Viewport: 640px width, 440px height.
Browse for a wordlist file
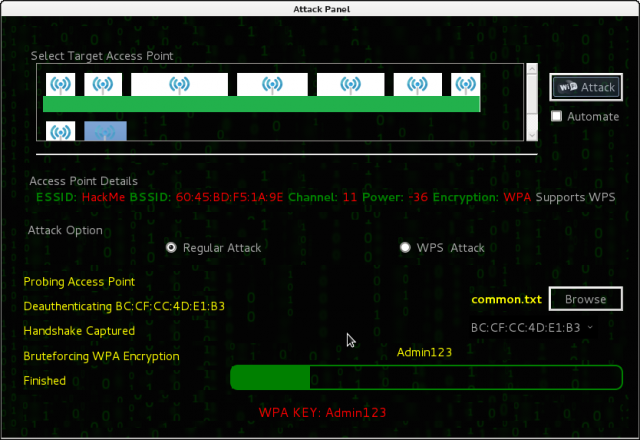(585, 299)
